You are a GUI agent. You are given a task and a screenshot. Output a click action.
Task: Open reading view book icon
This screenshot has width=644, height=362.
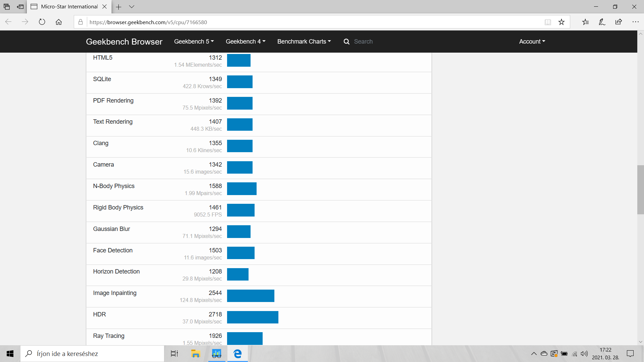548,22
